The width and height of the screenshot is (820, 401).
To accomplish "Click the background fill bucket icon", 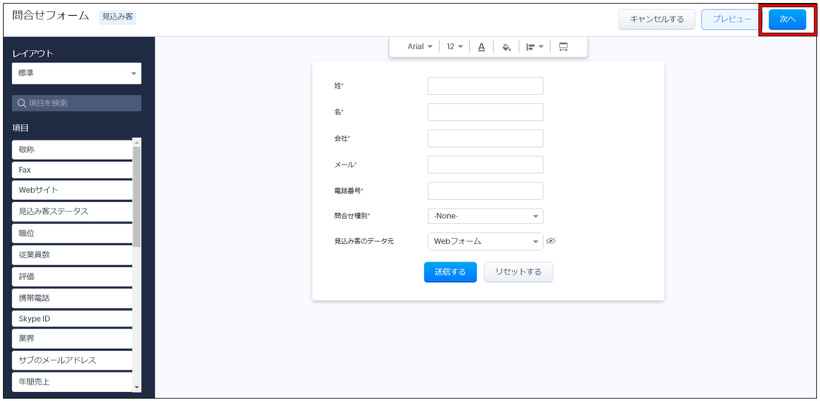I will [x=506, y=47].
